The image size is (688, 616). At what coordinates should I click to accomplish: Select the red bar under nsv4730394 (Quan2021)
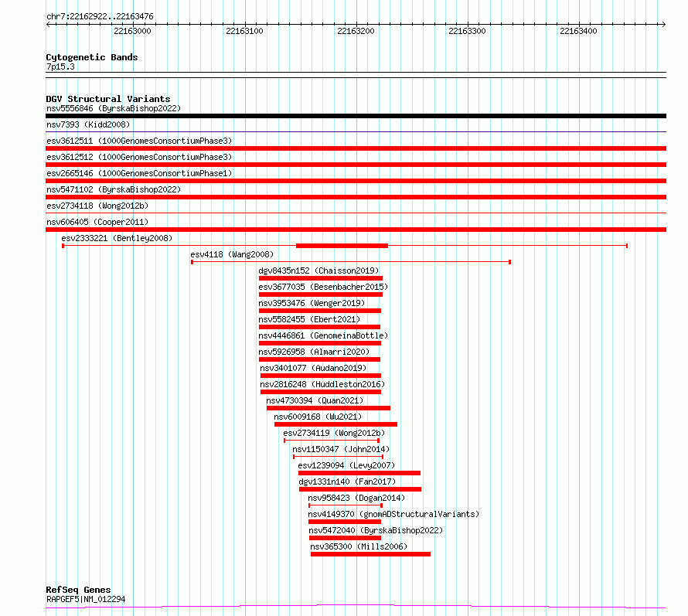pos(329,408)
